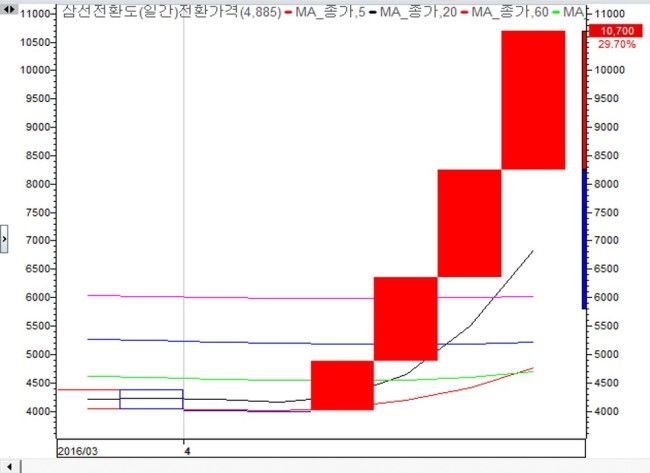This screenshot has height=473, width=650.
Task: Click the 29.70% change label
Action: [x=617, y=44]
